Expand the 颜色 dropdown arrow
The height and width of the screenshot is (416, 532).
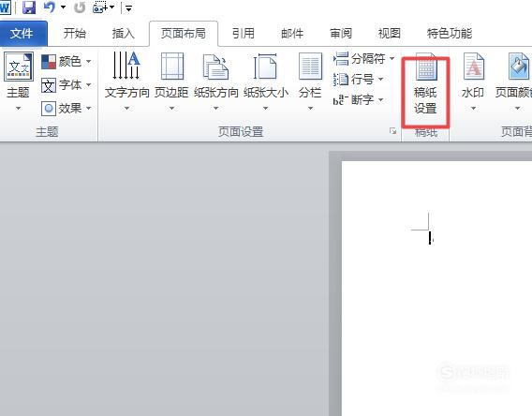pos(89,62)
